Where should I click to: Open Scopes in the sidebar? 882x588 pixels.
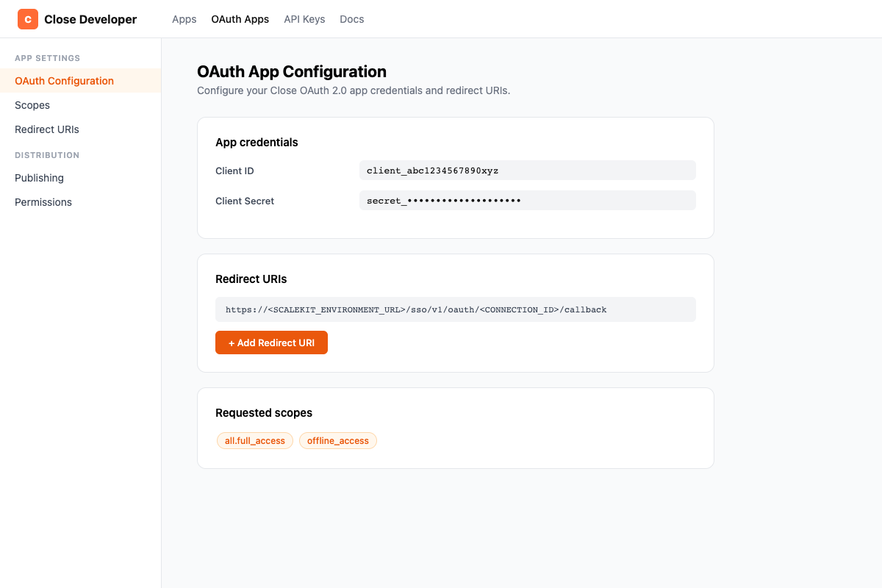point(32,105)
